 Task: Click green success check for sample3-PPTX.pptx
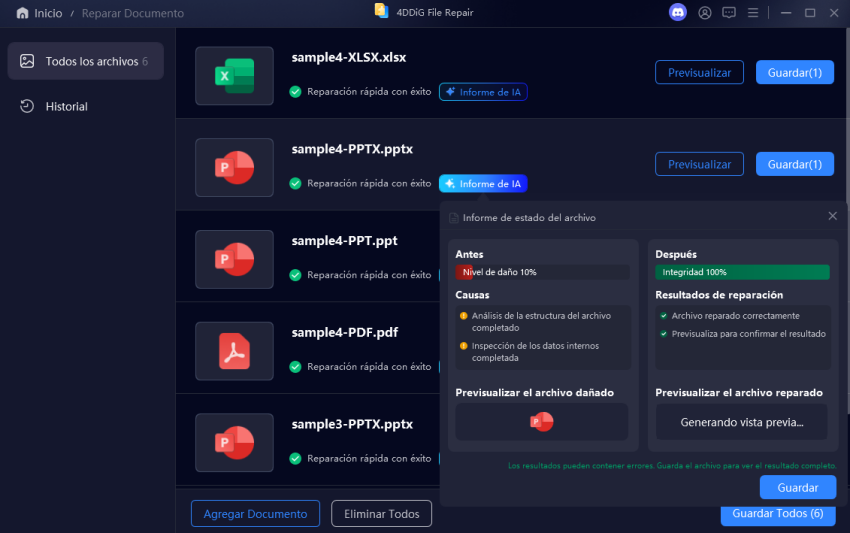tap(295, 458)
